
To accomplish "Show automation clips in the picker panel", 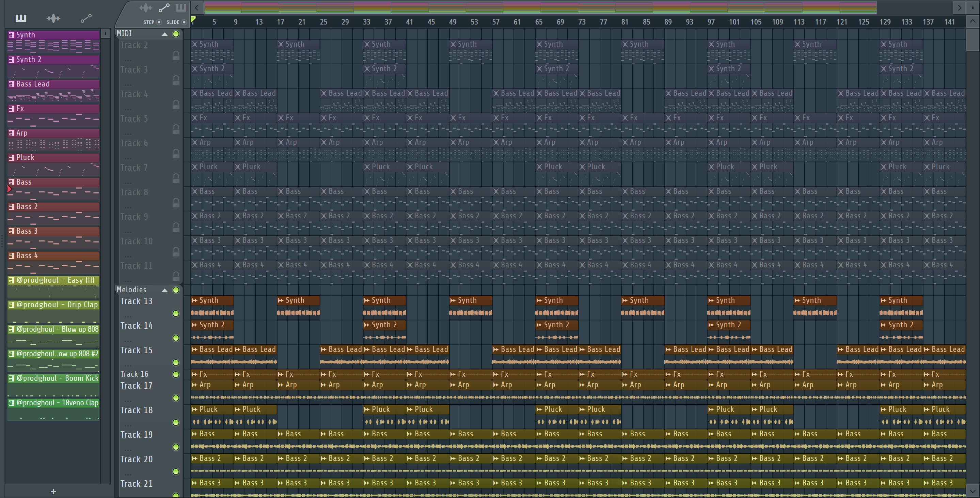I will 86,18.
